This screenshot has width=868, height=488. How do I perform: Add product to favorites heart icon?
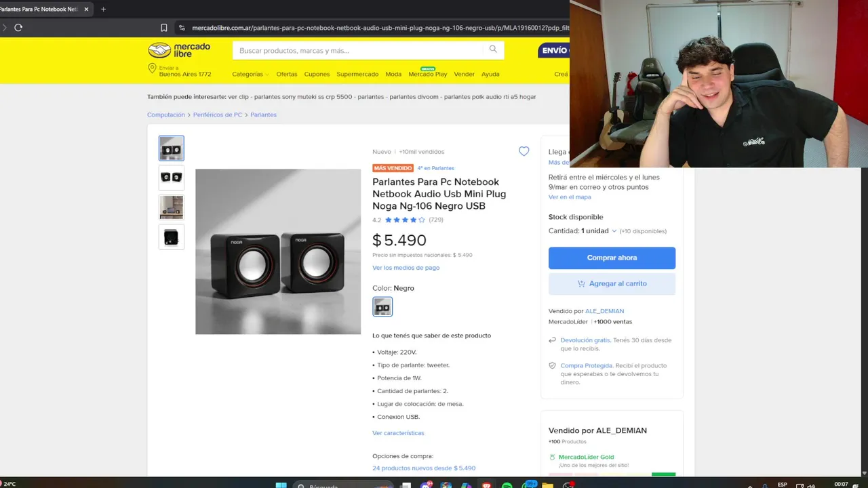coord(524,151)
